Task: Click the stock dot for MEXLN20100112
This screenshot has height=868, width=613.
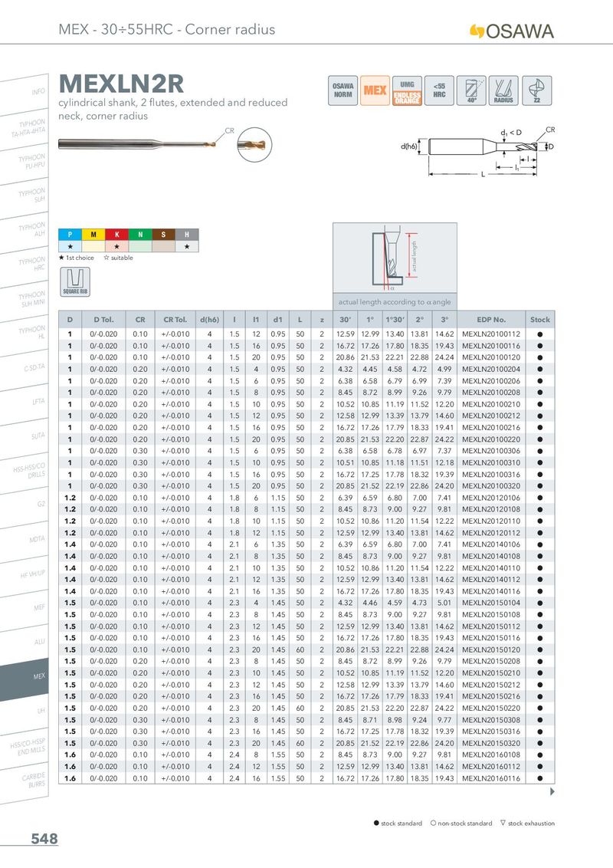Action: (x=540, y=334)
